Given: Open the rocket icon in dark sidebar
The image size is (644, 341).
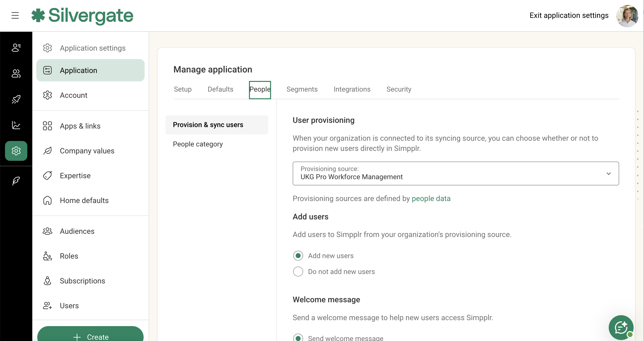Looking at the screenshot, I should pos(16,99).
